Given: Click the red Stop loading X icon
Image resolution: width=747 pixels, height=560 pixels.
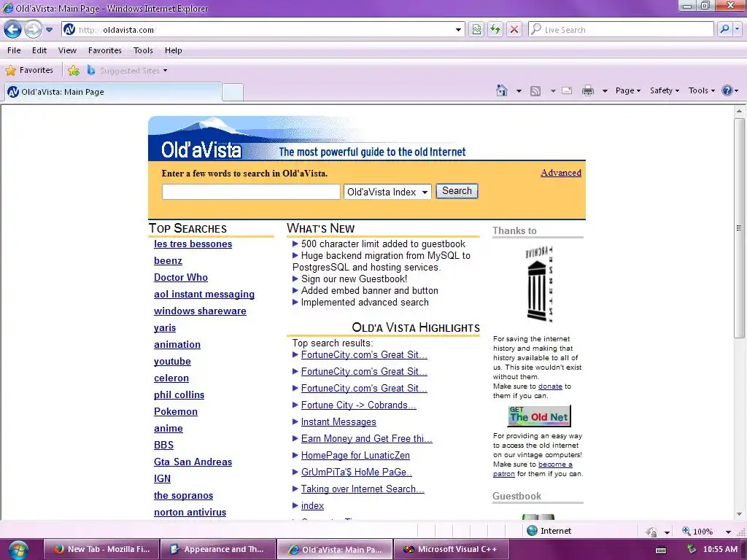Looking at the screenshot, I should 514,29.
